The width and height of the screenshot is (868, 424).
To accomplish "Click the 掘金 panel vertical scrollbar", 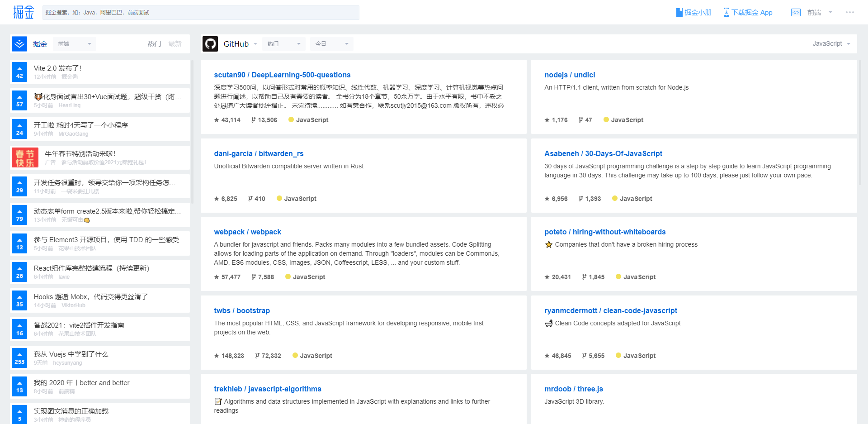I will click(x=192, y=131).
